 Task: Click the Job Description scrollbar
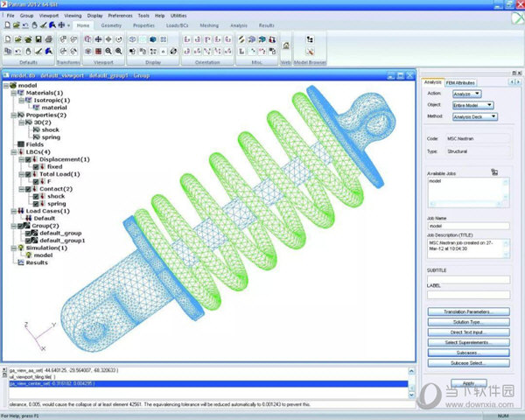(x=506, y=248)
